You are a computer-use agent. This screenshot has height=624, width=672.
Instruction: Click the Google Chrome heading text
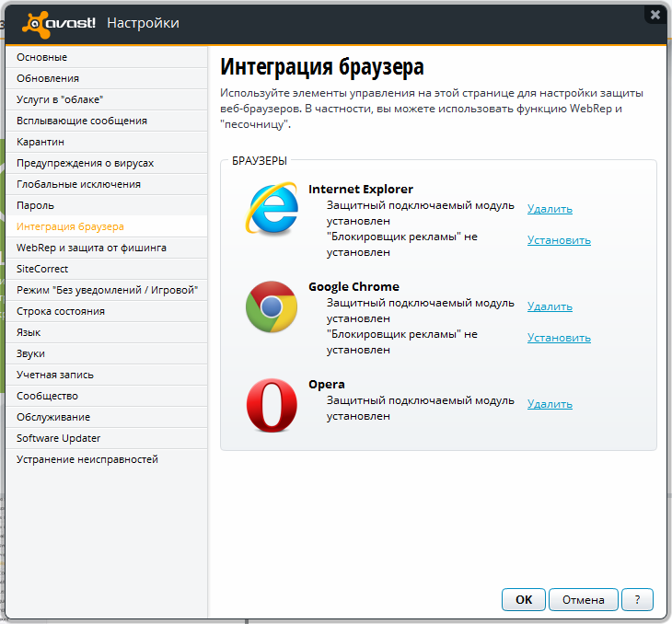[353, 287]
